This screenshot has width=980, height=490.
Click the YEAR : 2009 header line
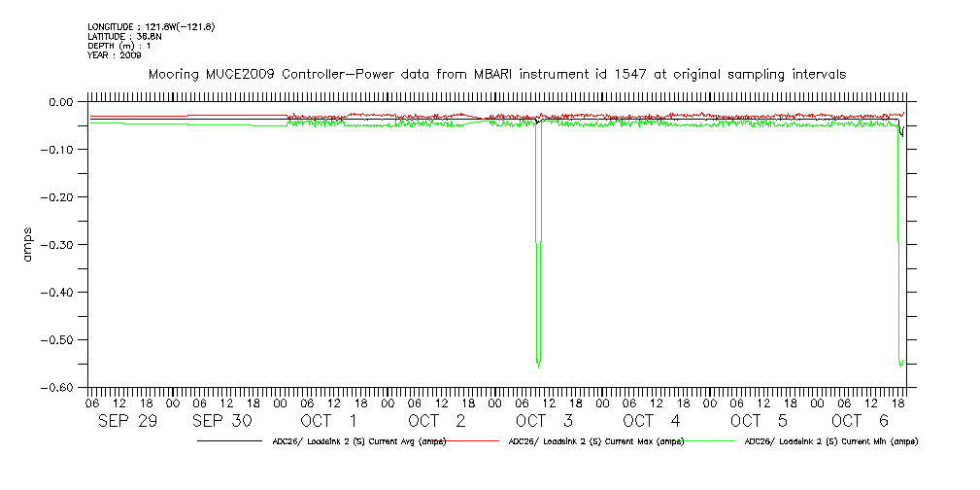(115, 55)
